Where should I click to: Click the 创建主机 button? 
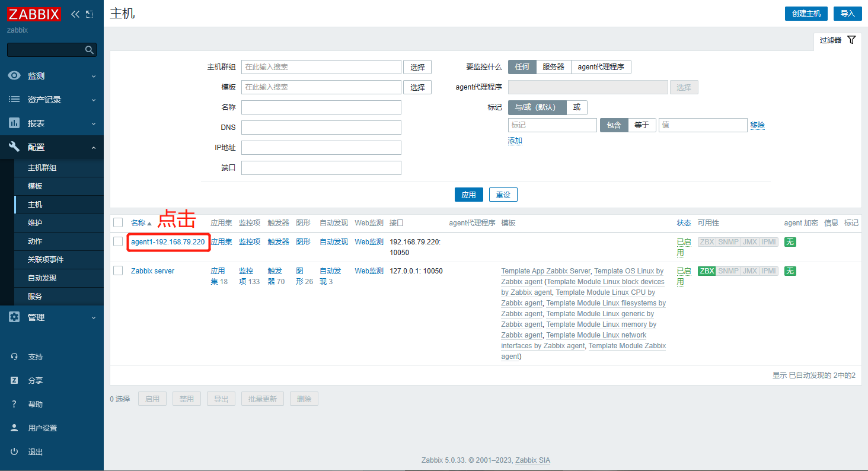[806, 14]
